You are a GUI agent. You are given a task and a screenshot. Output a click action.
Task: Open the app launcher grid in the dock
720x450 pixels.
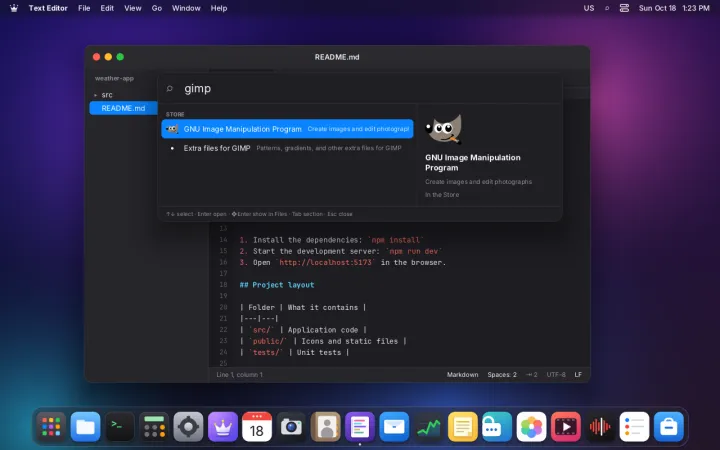point(51,427)
